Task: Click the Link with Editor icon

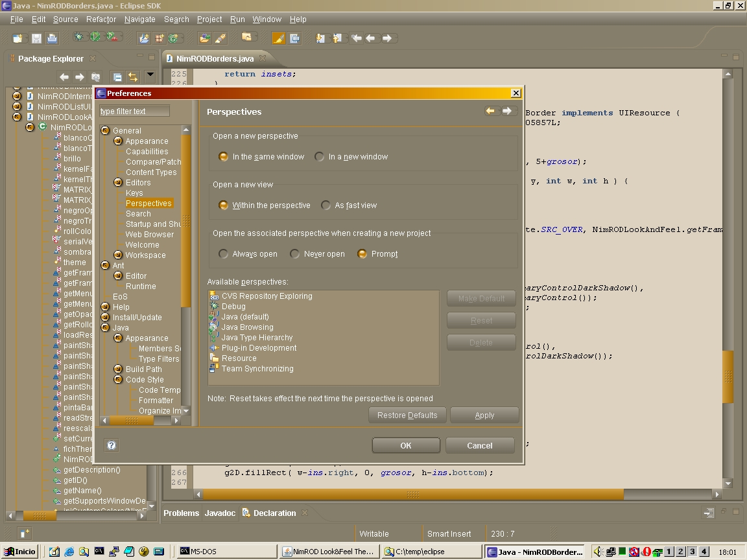Action: [x=133, y=77]
